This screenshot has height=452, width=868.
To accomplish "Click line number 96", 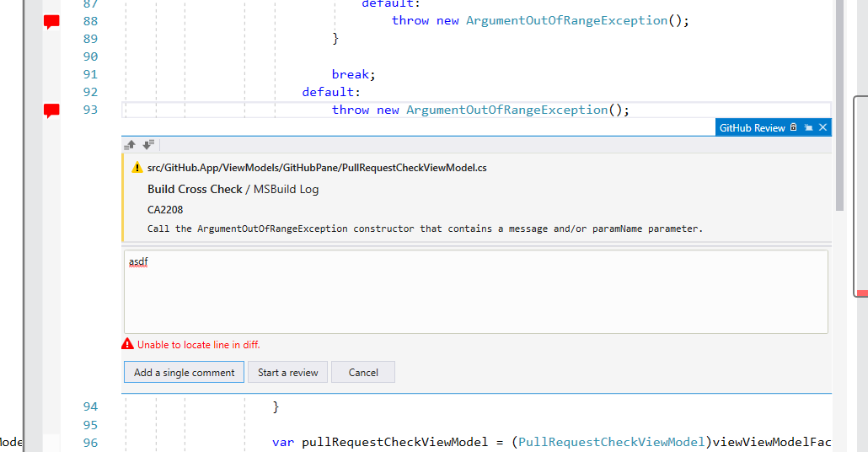I will [90, 443].
